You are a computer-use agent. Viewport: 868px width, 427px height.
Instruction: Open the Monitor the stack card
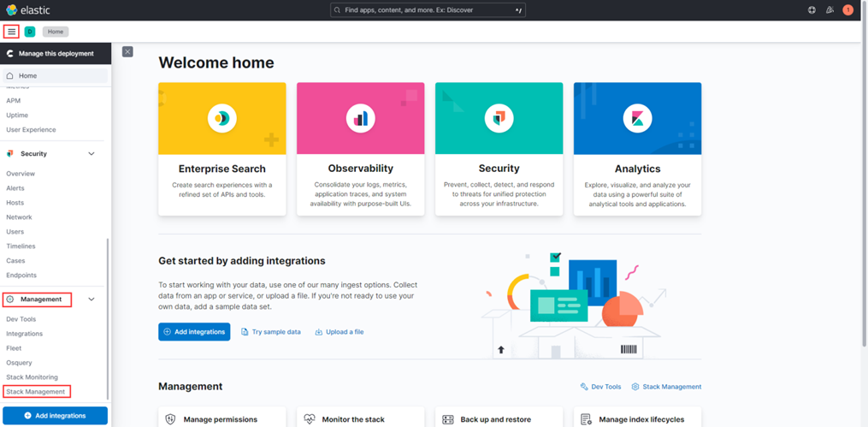360,417
